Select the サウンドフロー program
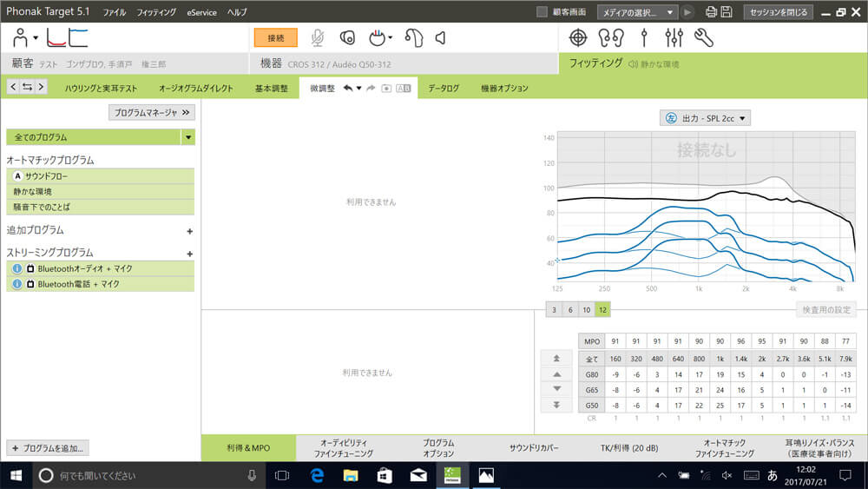Viewport: 868px width, 489px height. point(100,175)
